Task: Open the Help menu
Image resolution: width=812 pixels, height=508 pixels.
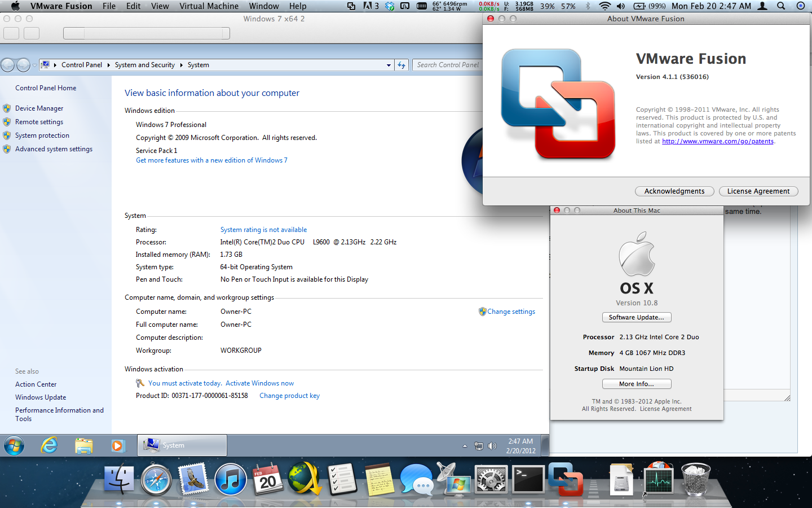Action: 298,6
